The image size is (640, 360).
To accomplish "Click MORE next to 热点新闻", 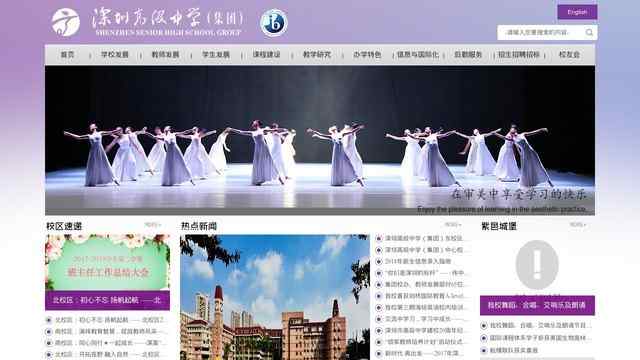I will [x=452, y=225].
